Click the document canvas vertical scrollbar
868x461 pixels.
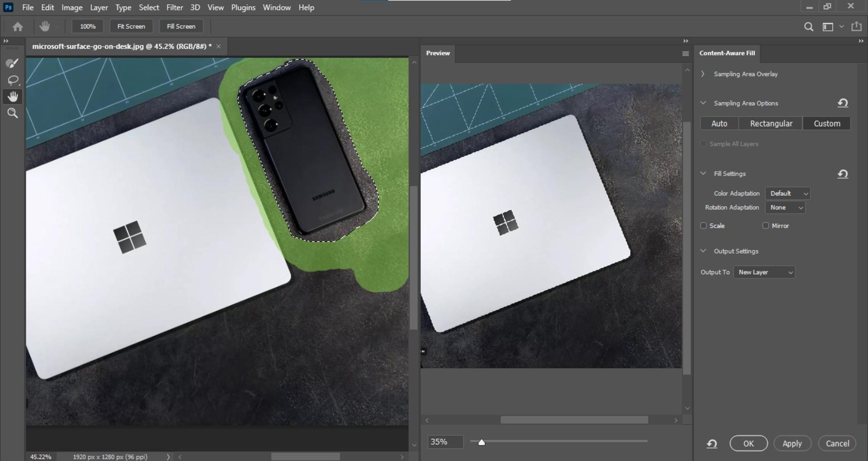[413, 258]
